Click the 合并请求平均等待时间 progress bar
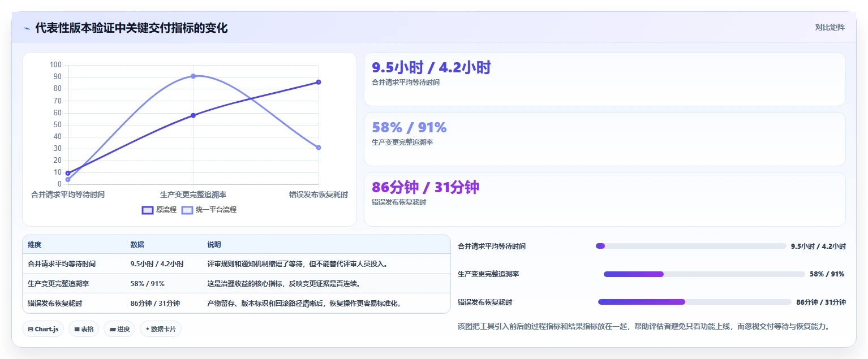 [691, 246]
